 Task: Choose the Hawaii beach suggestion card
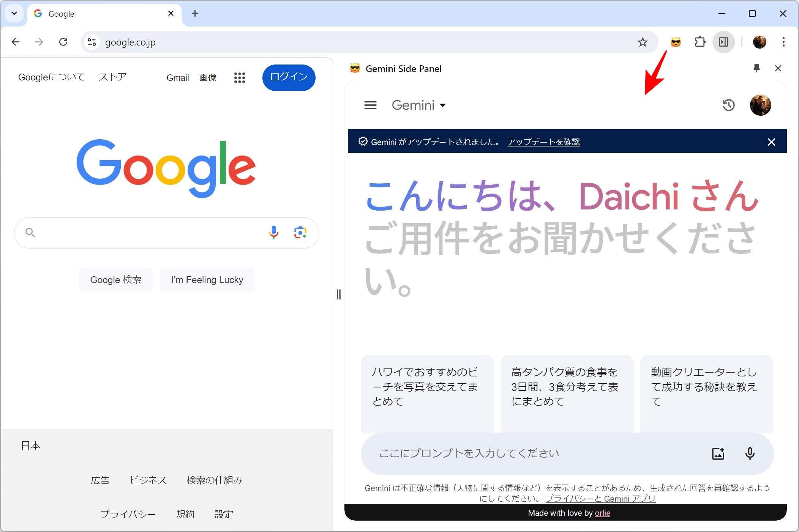(427, 393)
